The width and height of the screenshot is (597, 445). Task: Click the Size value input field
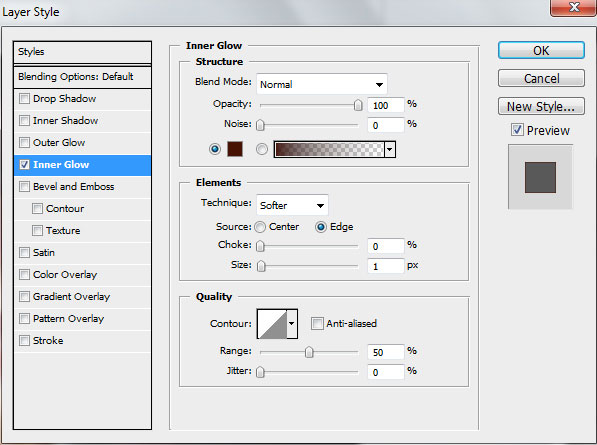click(x=385, y=266)
